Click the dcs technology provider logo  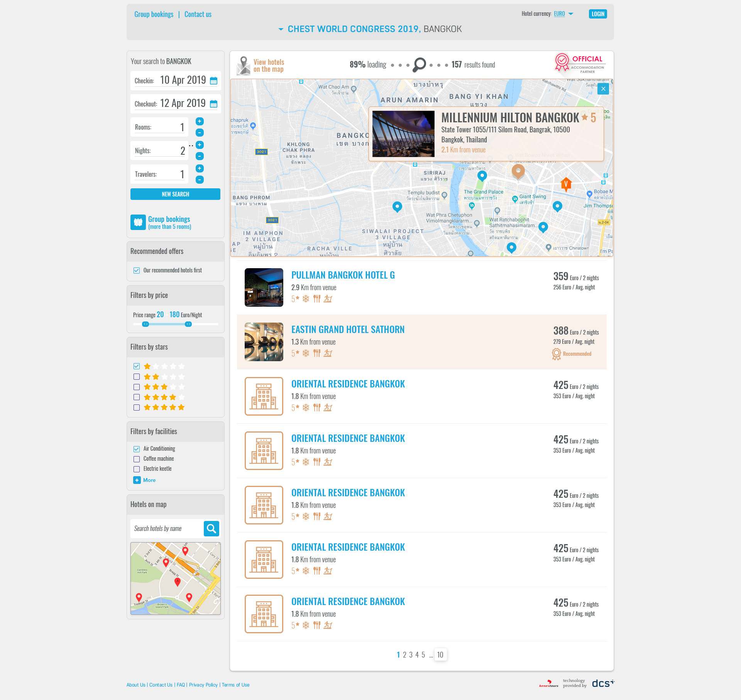coord(603,683)
